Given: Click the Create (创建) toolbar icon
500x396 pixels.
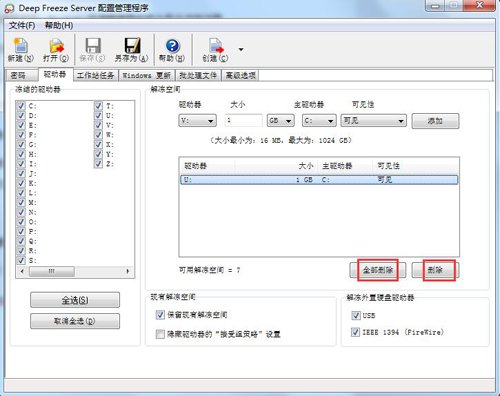Looking at the screenshot, I should pos(216,46).
